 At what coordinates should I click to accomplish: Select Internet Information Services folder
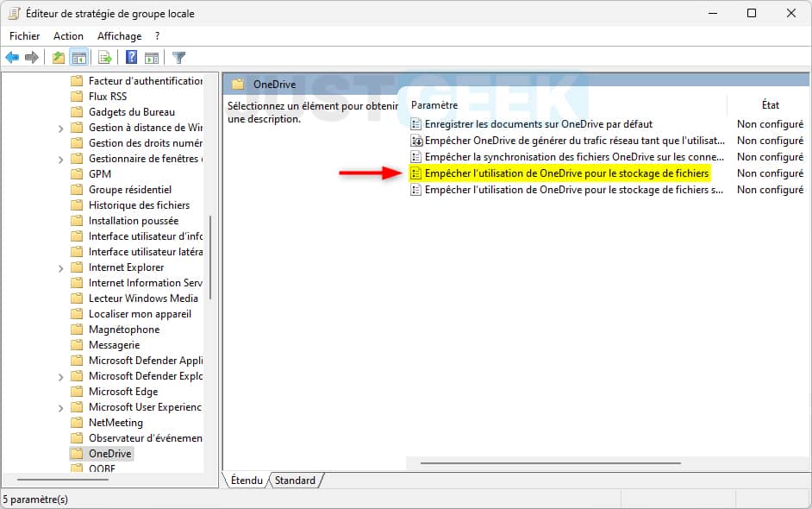point(146,283)
